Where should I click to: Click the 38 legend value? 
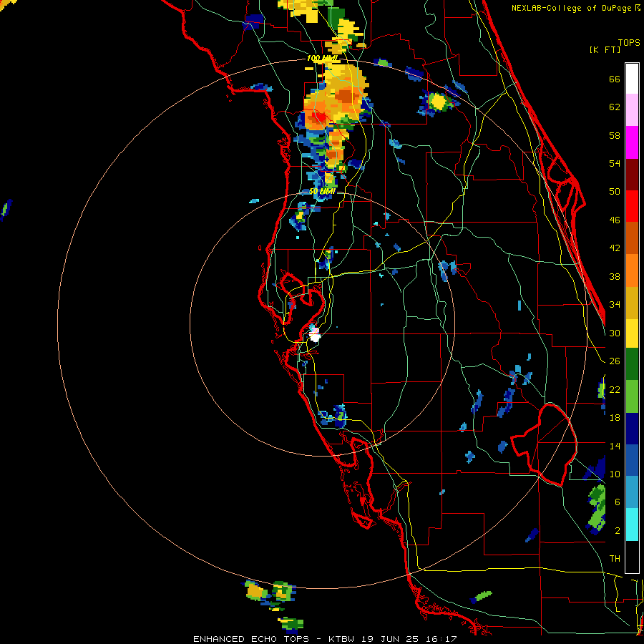(615, 276)
